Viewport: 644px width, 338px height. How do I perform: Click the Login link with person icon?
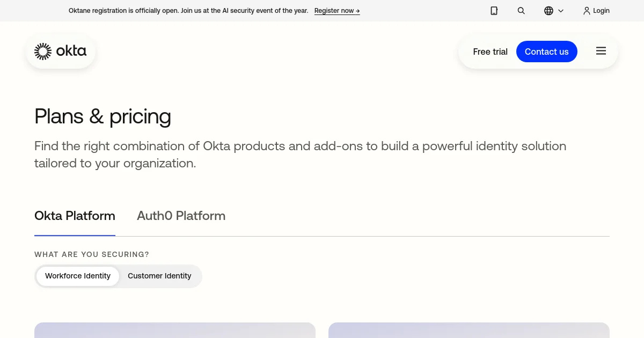tap(596, 11)
